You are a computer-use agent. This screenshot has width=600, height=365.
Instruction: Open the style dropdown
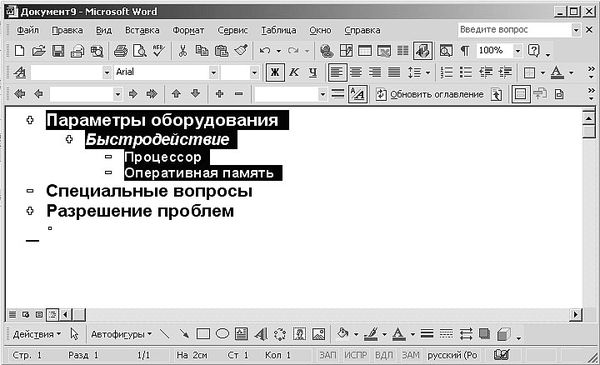point(107,72)
